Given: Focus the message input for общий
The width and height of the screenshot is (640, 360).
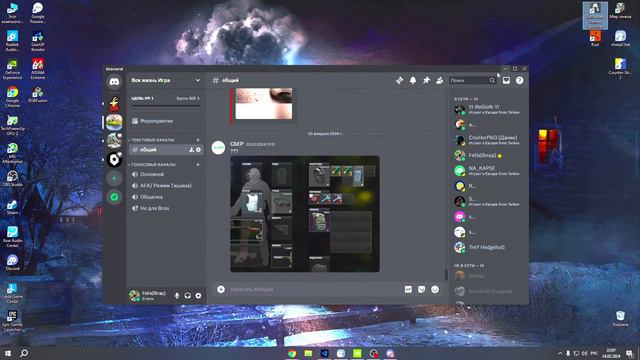Looking at the screenshot, I should point(314,289).
